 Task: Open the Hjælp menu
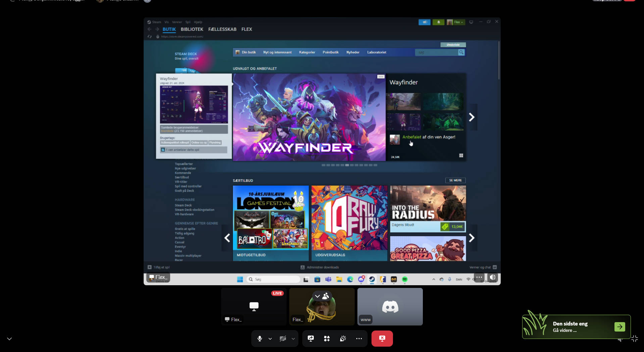pos(198,22)
